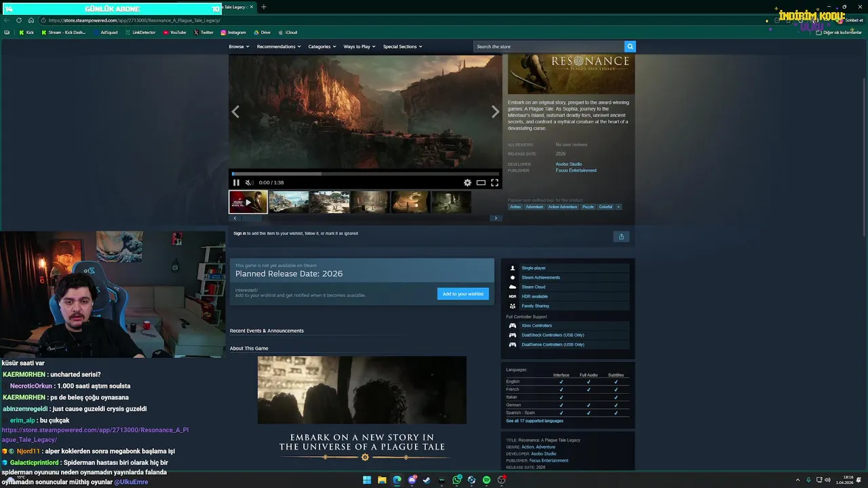Click the Action-Adventure tag

(x=562, y=207)
